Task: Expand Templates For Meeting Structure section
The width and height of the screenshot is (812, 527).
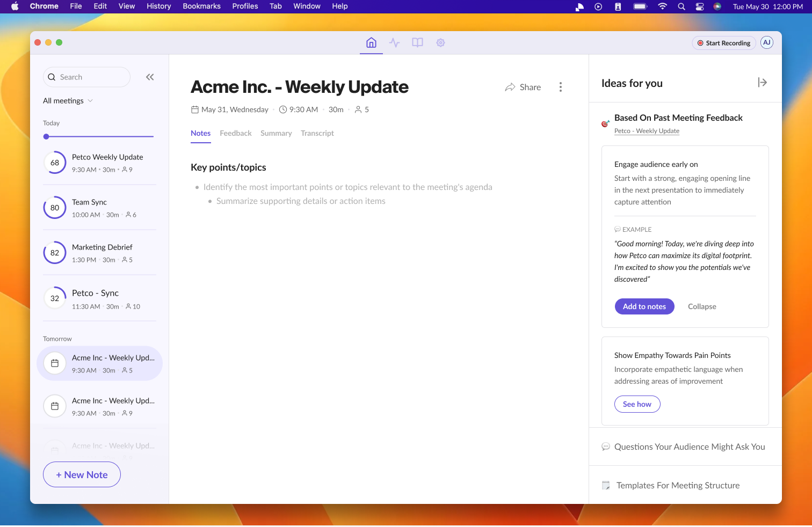Action: coord(685,485)
